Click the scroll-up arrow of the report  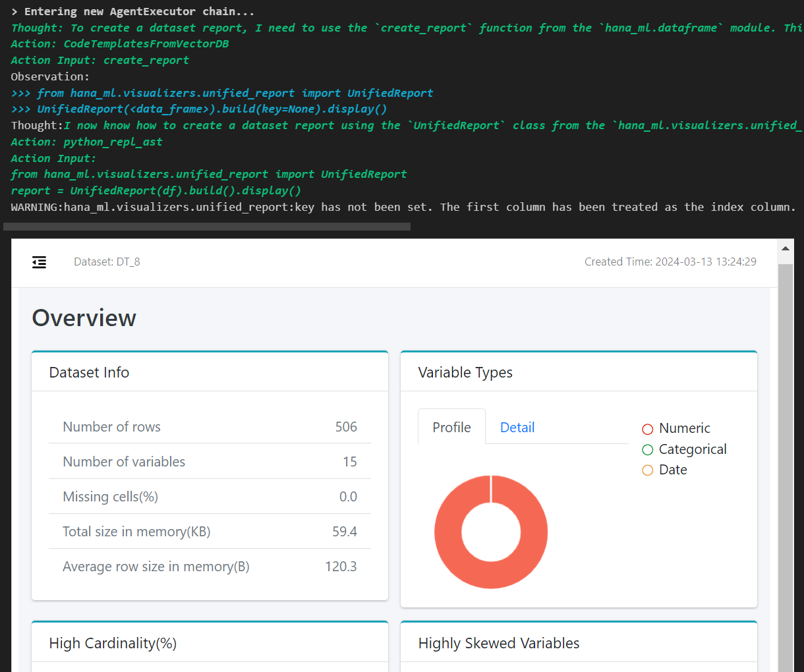pyautogui.click(x=785, y=249)
